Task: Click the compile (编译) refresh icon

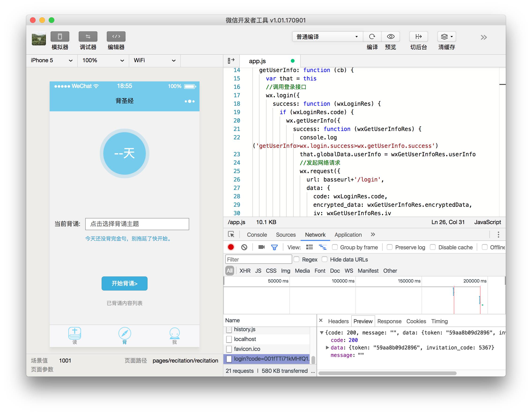Action: pos(372,36)
